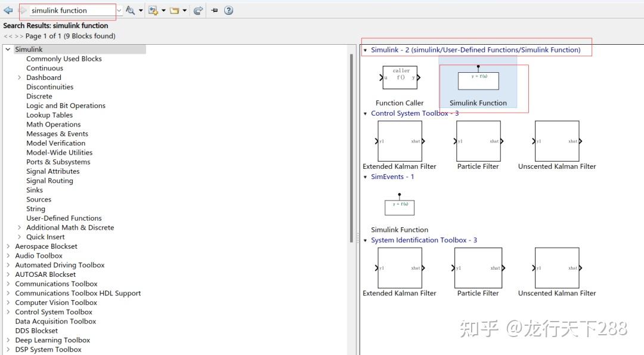The width and height of the screenshot is (644, 355).
Task: Select the Signal Routing library
Action: pyautogui.click(x=49, y=181)
